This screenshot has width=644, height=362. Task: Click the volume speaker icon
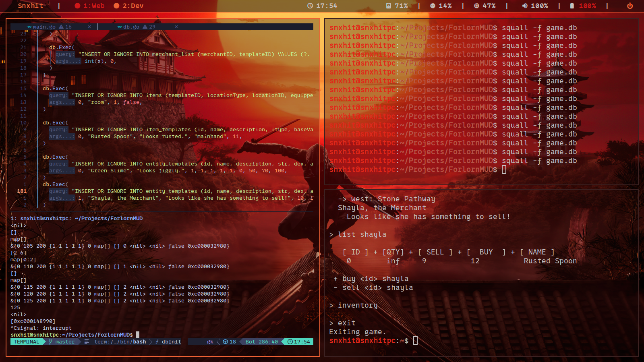coord(525,6)
